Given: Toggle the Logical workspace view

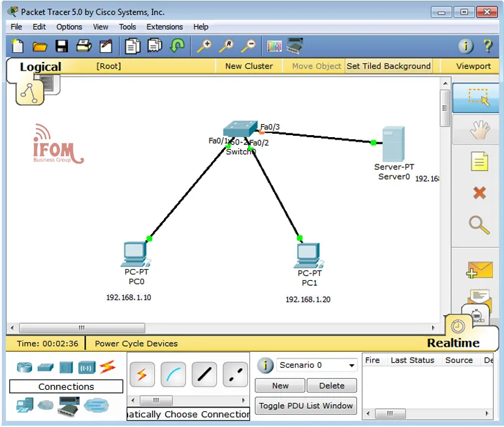Looking at the screenshot, I should point(40,67).
